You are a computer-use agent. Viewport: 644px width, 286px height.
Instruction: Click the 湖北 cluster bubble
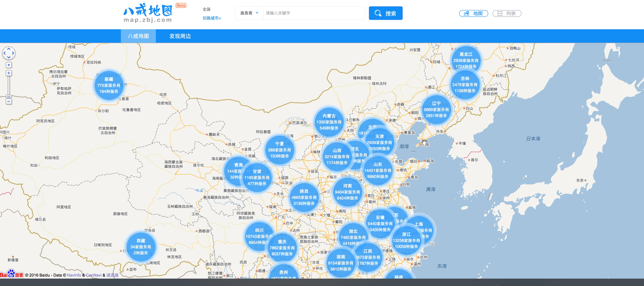pyautogui.click(x=353, y=237)
